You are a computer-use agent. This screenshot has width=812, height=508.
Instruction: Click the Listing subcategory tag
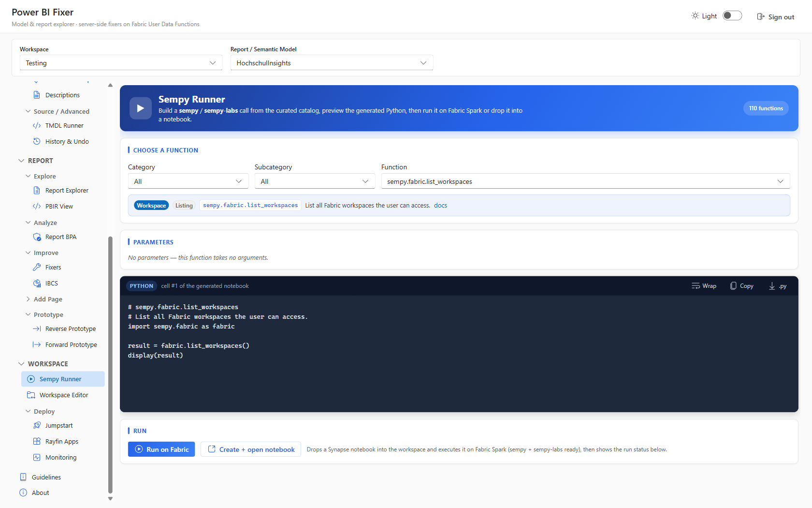184,205
